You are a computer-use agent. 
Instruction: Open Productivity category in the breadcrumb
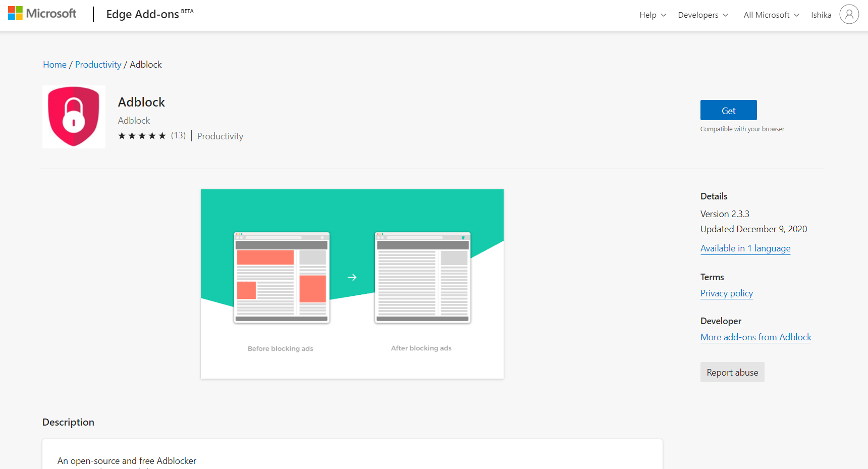click(x=98, y=65)
